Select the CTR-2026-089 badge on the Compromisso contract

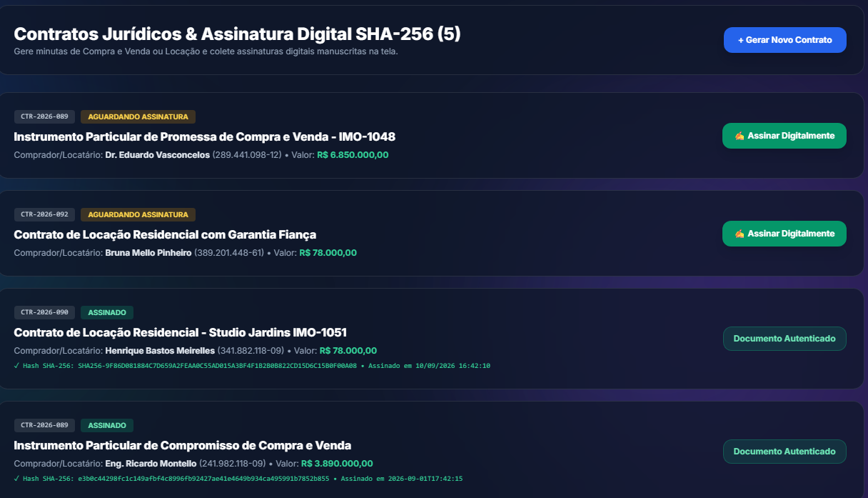(x=44, y=425)
